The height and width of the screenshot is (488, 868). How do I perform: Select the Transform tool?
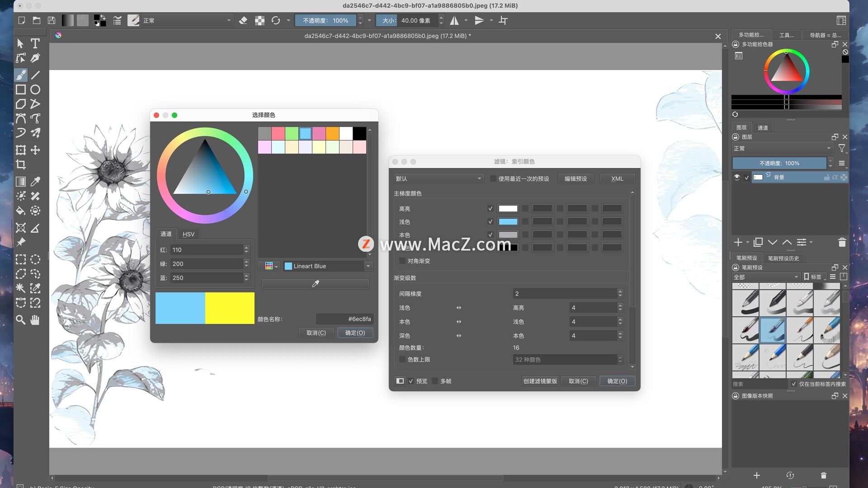click(21, 150)
